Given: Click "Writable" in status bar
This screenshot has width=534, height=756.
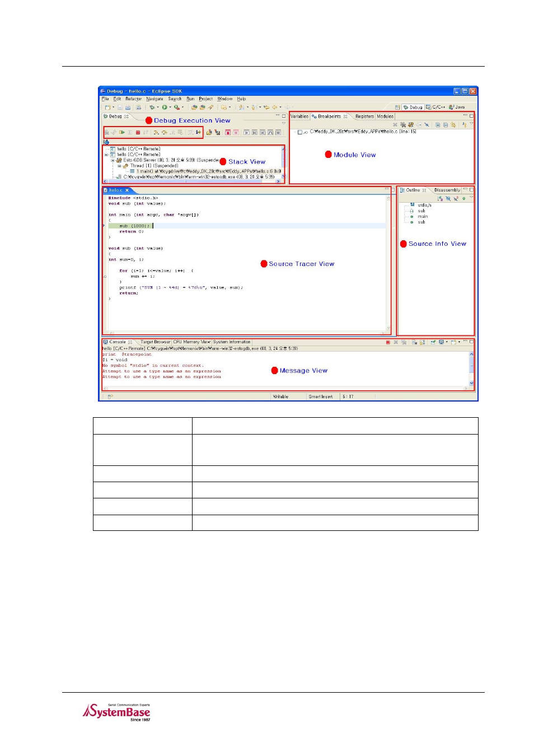Looking at the screenshot, I should (280, 396).
